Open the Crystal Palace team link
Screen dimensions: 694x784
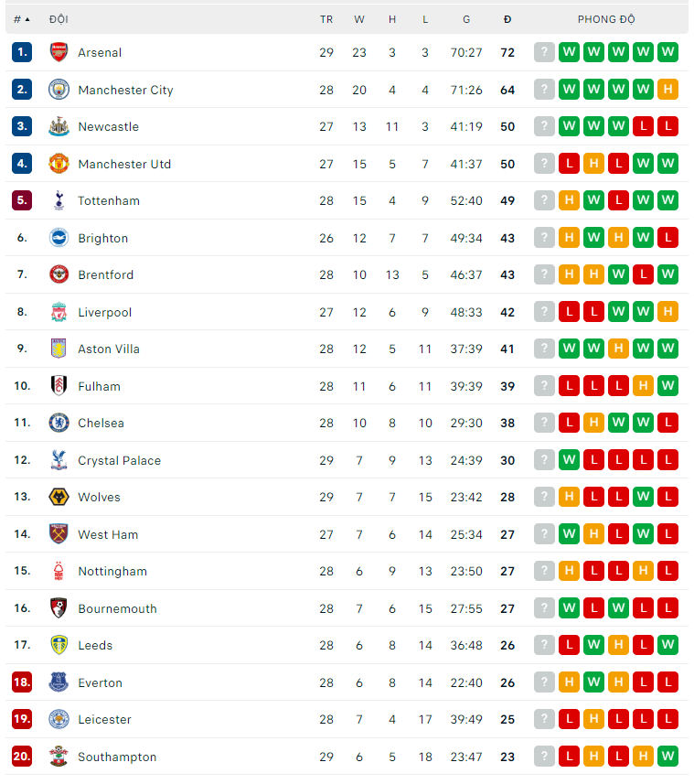tap(119, 460)
